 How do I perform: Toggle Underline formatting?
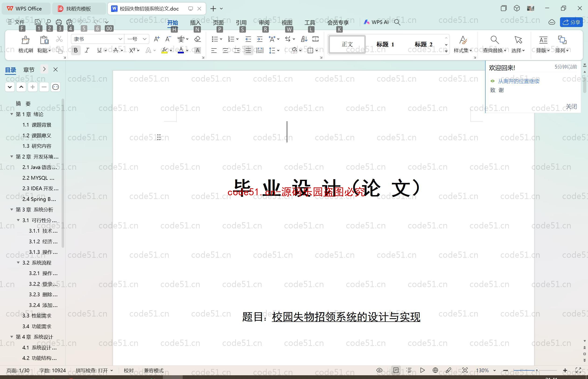coord(99,50)
